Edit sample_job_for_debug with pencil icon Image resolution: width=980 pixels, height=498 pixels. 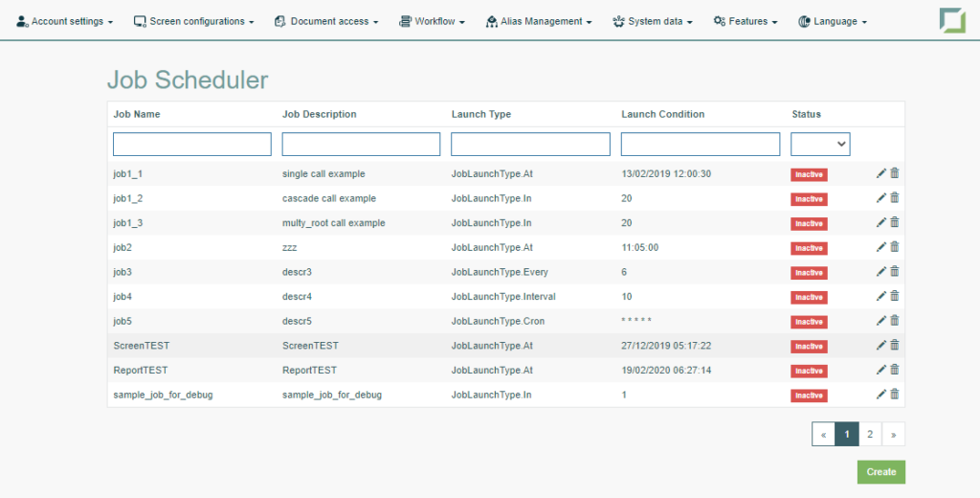click(881, 395)
